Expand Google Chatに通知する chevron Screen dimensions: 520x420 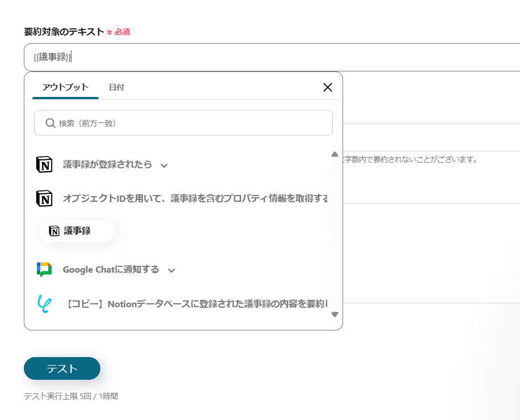click(x=171, y=270)
